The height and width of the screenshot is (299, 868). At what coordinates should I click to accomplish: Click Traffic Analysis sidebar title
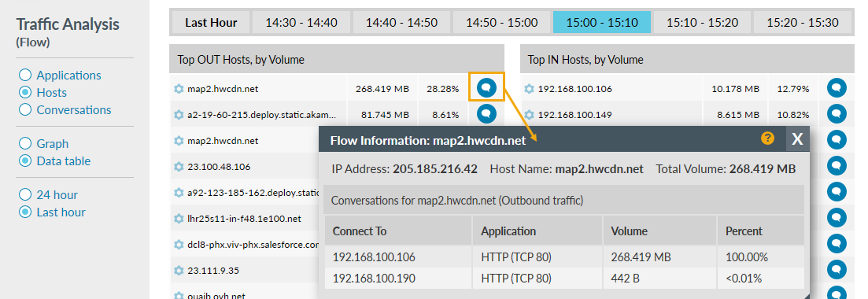coord(68,24)
